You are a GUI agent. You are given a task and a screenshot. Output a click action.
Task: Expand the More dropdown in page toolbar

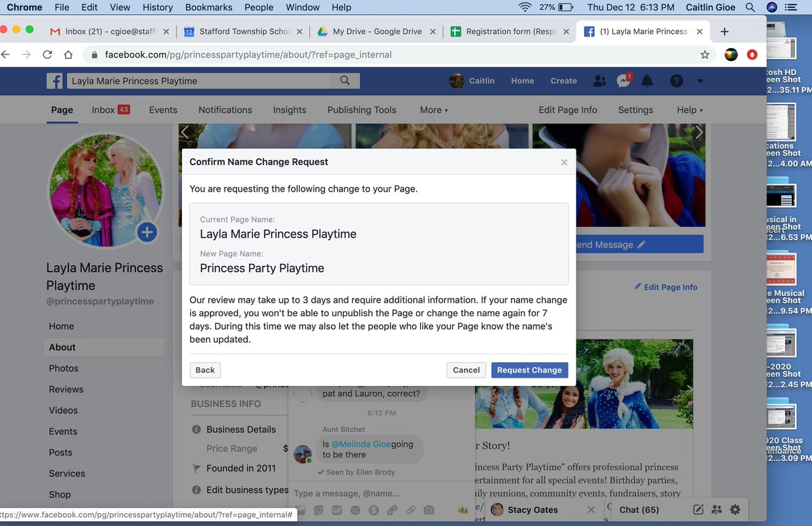(x=434, y=110)
